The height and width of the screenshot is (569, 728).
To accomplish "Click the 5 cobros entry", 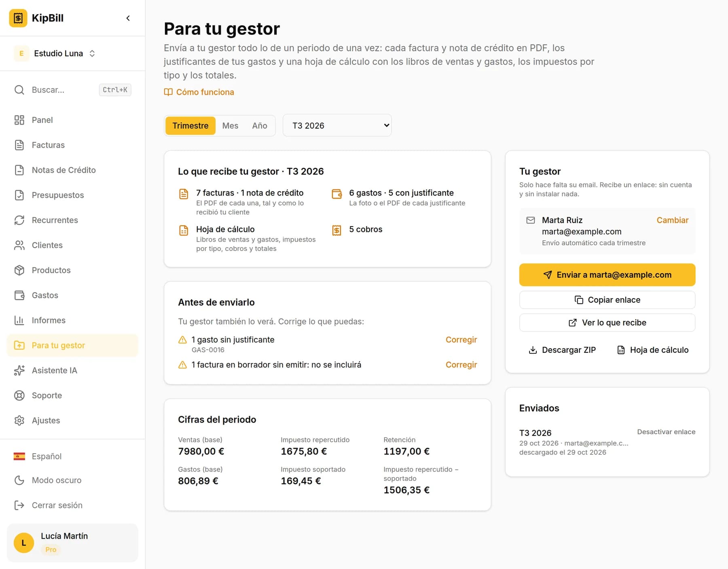I will pyautogui.click(x=366, y=229).
